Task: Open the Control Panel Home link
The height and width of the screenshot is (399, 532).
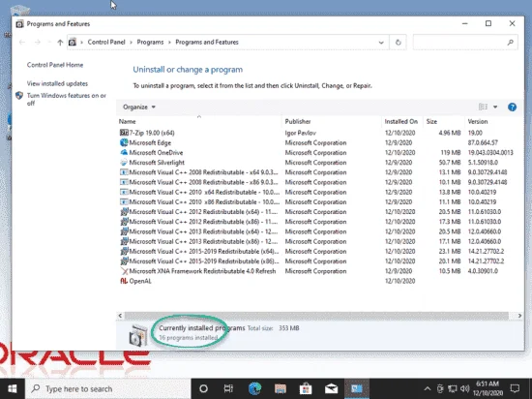Action: pos(55,65)
